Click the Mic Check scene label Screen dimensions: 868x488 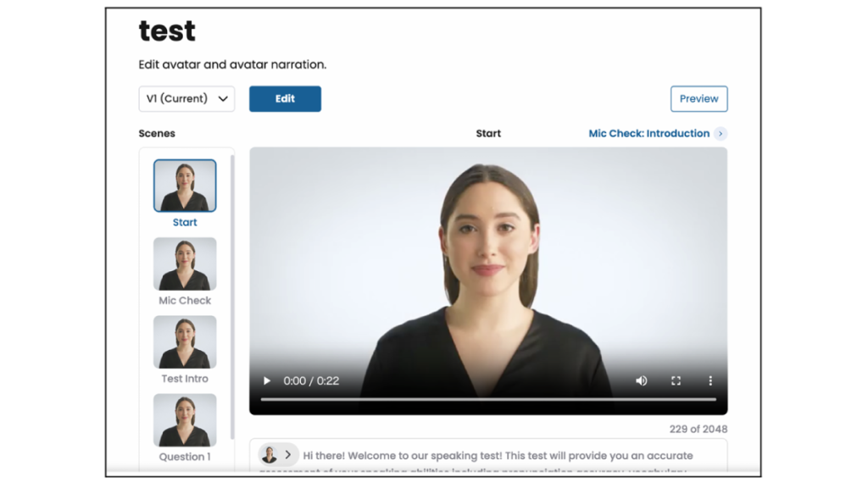pos(185,301)
